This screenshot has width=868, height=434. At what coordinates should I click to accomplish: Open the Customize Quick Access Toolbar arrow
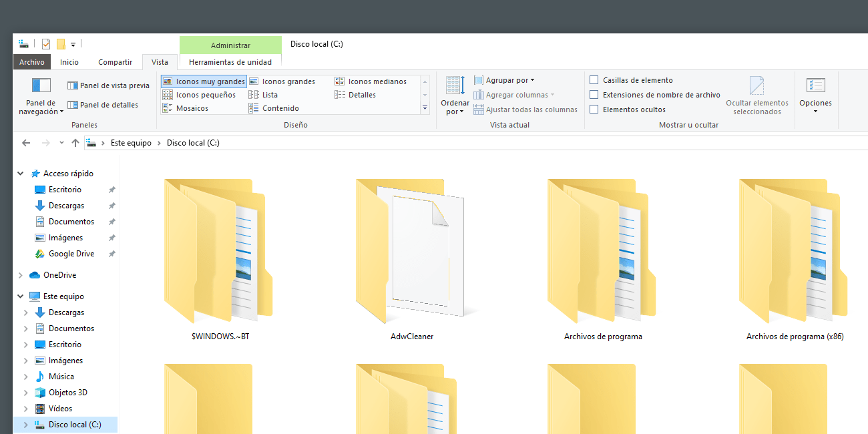73,45
